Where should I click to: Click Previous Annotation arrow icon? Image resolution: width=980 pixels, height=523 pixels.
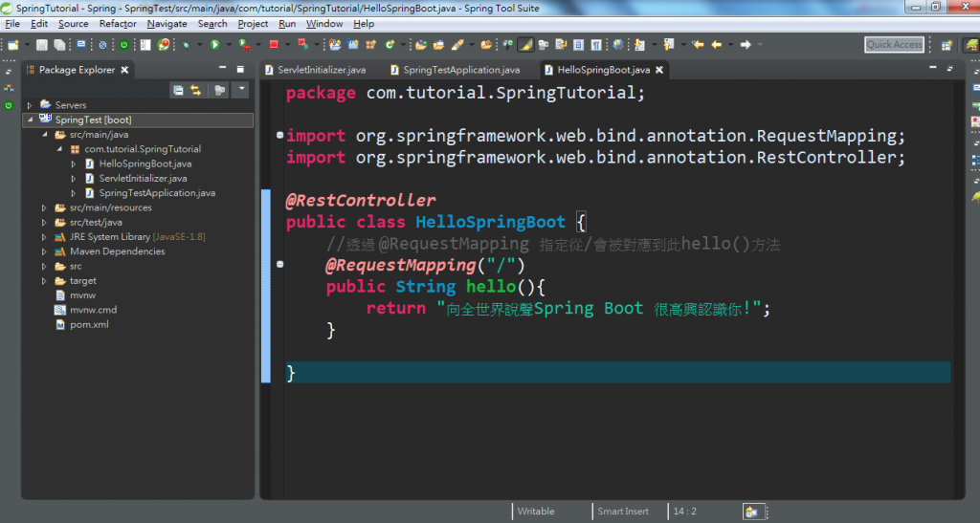(668, 45)
